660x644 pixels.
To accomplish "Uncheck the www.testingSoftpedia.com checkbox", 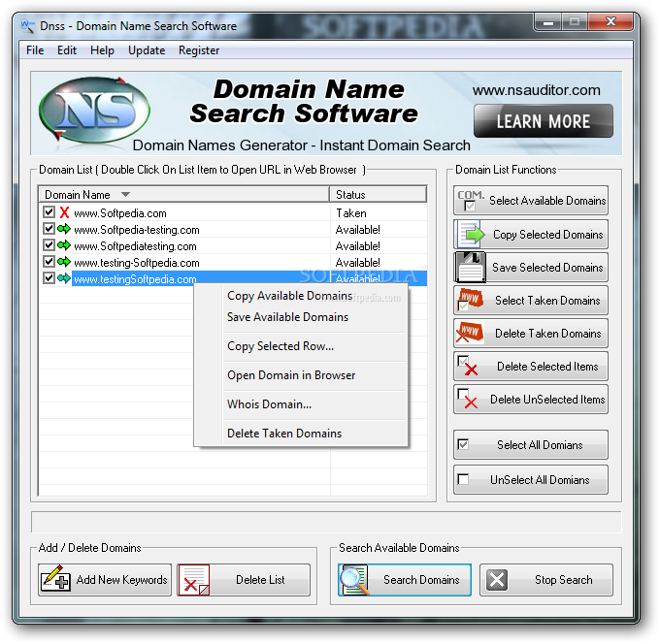I will (x=49, y=277).
